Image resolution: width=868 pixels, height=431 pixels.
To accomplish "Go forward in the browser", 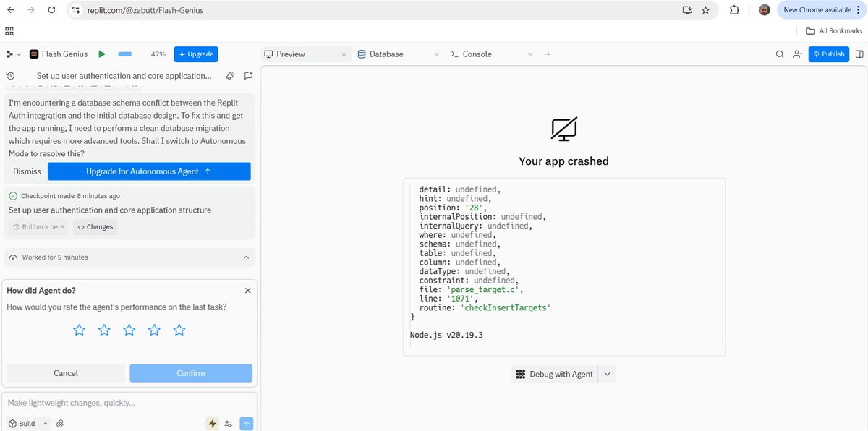I will tap(30, 10).
